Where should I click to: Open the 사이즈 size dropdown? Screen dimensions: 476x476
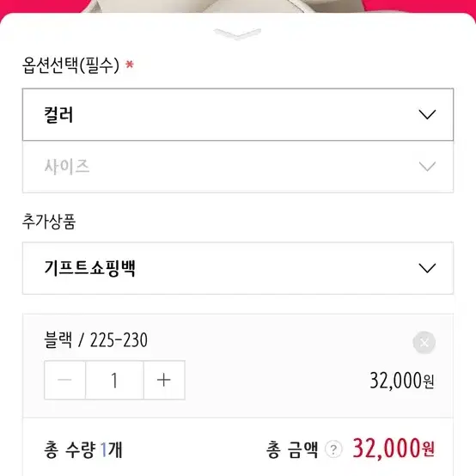click(x=238, y=167)
